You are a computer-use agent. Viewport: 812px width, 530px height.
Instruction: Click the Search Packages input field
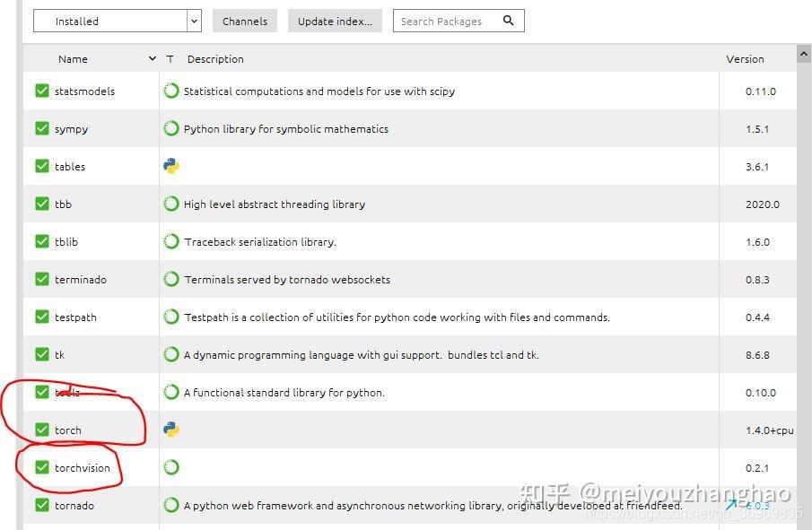point(445,21)
